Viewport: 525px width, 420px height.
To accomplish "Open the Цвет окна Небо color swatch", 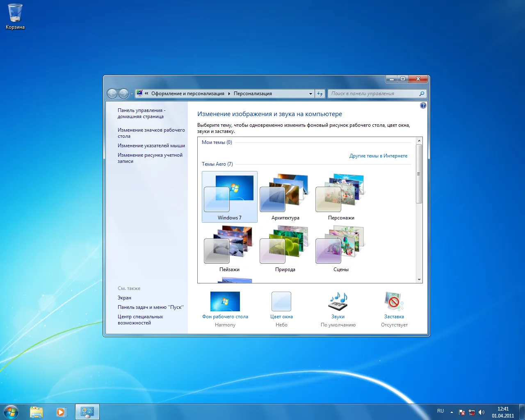I will [281, 301].
